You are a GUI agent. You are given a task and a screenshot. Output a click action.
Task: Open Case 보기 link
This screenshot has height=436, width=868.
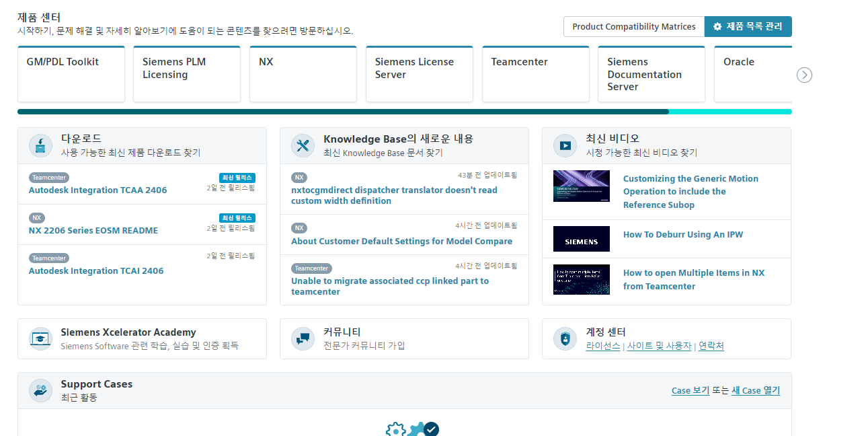tap(691, 390)
